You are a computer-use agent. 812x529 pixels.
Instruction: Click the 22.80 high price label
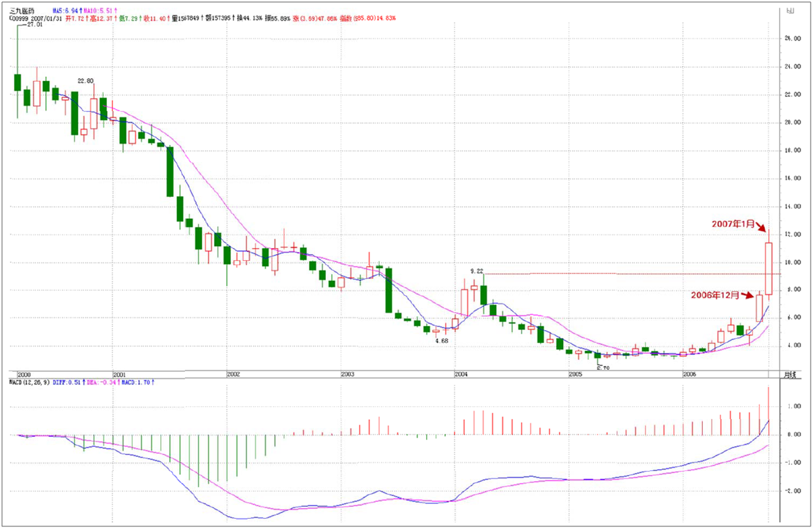click(x=86, y=81)
